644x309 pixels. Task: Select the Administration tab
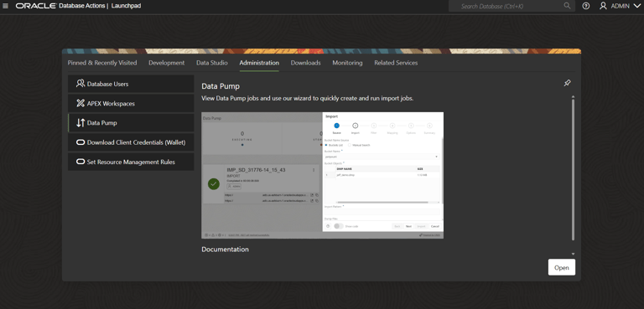[x=259, y=63]
